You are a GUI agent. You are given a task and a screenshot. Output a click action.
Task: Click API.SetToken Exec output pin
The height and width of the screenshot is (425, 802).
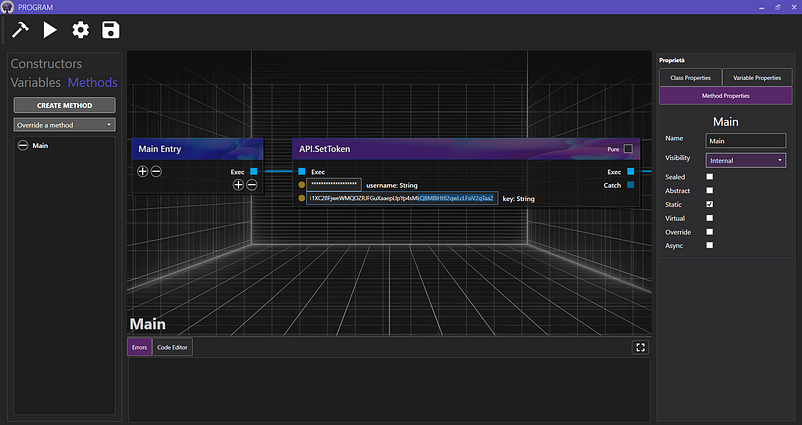(631, 171)
